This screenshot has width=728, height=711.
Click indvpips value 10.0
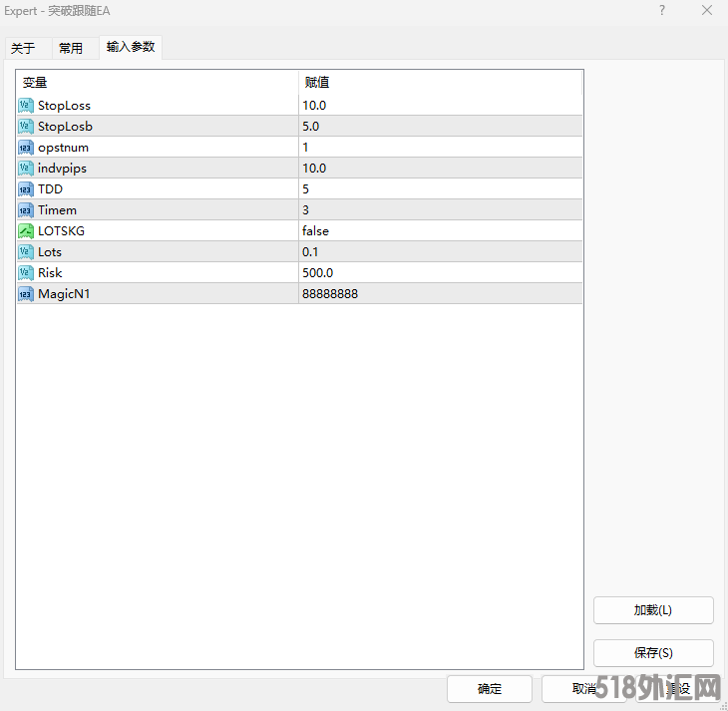pos(440,169)
